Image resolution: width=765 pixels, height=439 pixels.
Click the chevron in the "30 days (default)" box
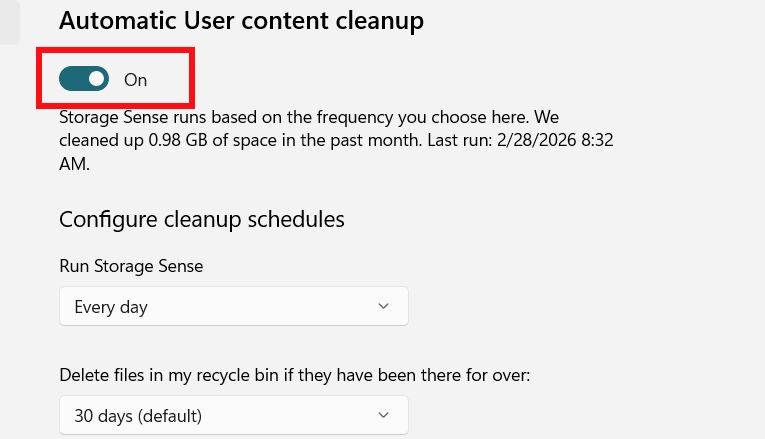tap(384, 414)
